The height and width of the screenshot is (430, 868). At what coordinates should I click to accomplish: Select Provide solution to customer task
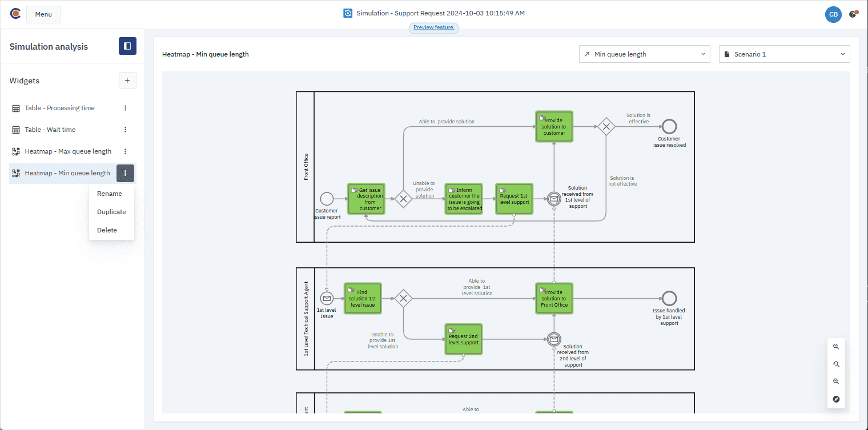(x=554, y=126)
